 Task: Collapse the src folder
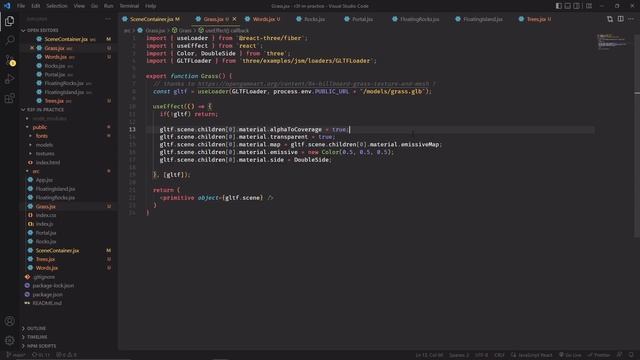click(36, 171)
